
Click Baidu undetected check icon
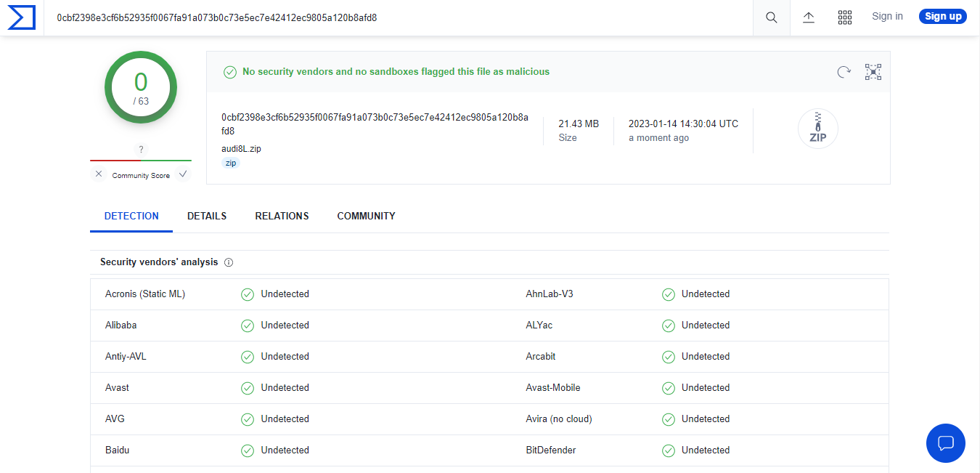coord(248,450)
